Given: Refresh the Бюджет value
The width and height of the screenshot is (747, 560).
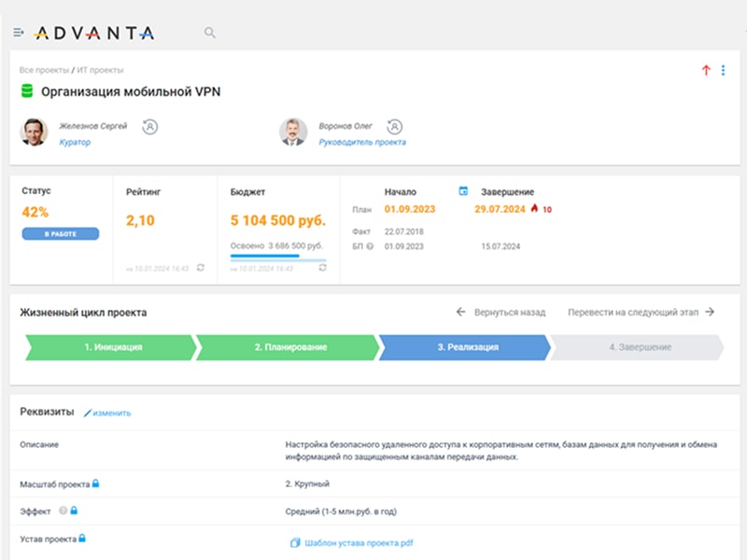Looking at the screenshot, I should pyautogui.click(x=322, y=268).
